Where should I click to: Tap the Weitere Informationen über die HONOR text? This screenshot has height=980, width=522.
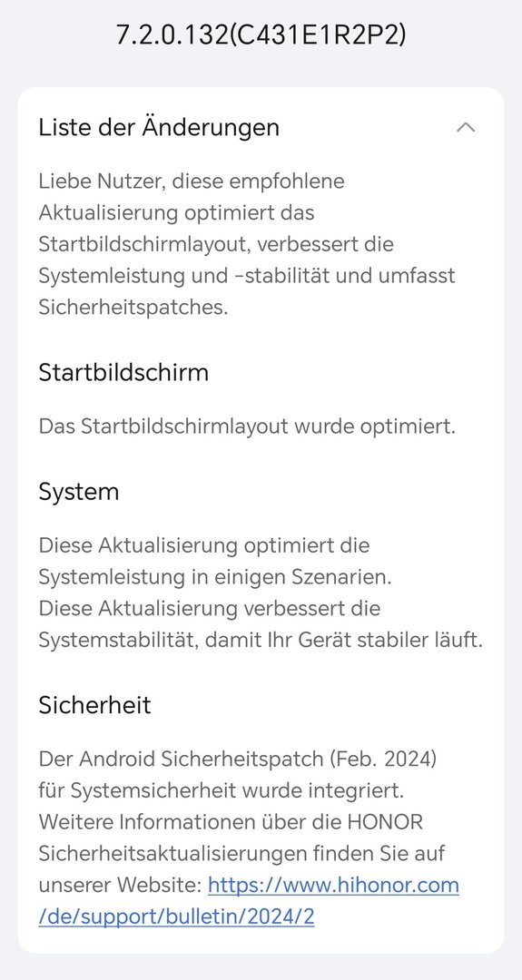pyautogui.click(x=231, y=822)
